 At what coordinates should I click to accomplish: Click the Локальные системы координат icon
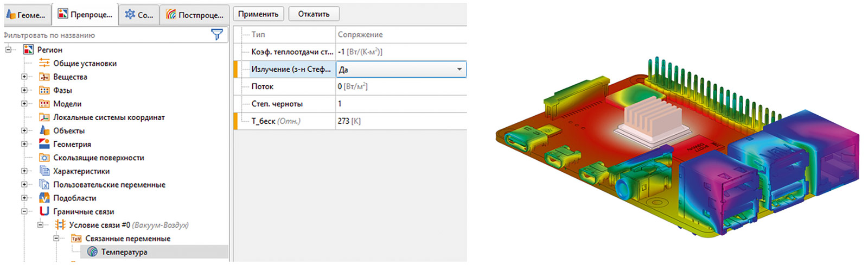[44, 117]
